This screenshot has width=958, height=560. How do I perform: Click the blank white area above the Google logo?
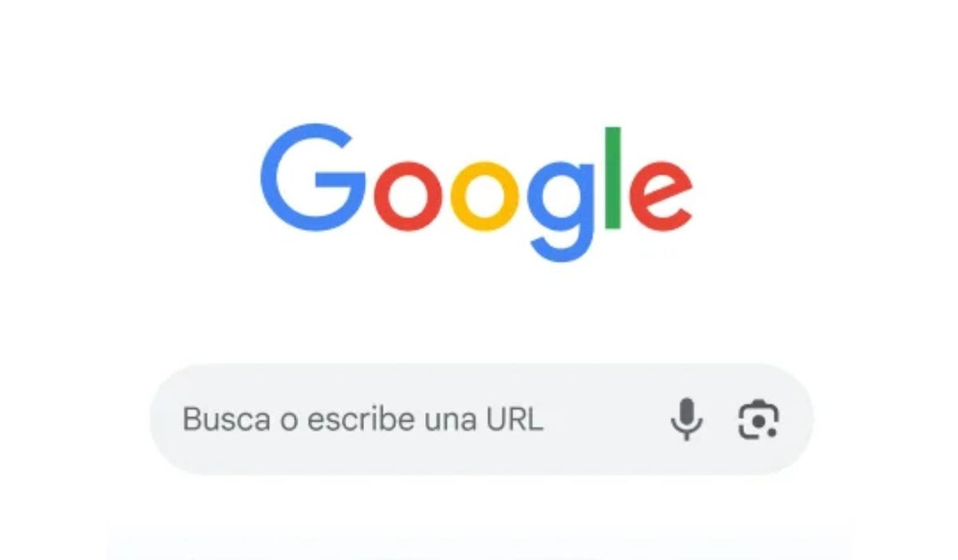click(479, 56)
